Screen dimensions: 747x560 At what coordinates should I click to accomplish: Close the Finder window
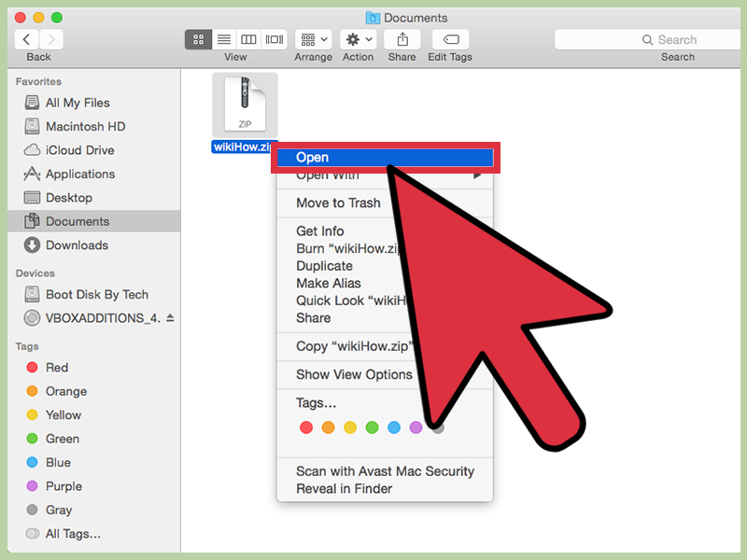(x=21, y=18)
